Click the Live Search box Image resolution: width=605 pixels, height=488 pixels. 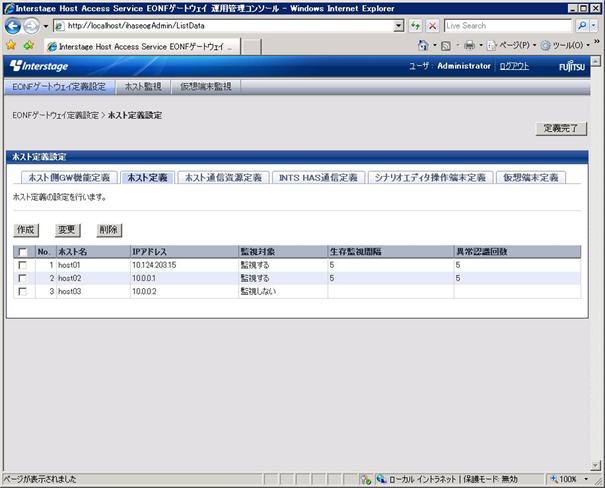pyautogui.click(x=508, y=26)
